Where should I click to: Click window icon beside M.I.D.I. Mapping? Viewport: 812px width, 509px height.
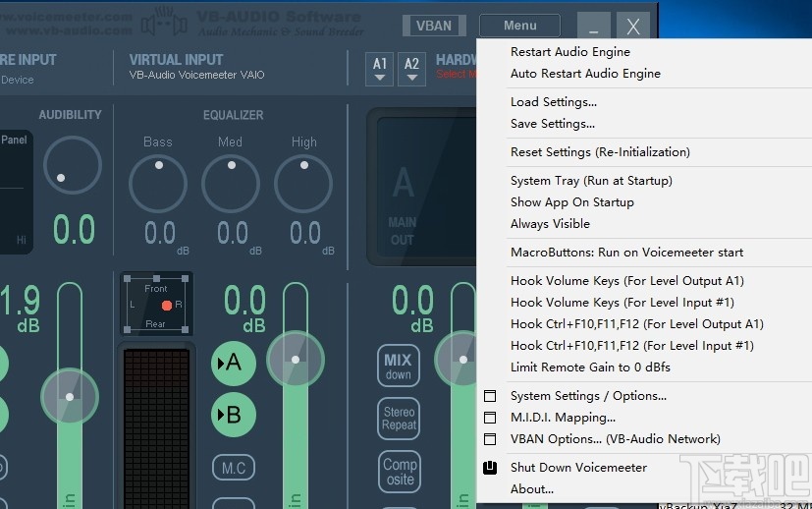click(x=490, y=418)
